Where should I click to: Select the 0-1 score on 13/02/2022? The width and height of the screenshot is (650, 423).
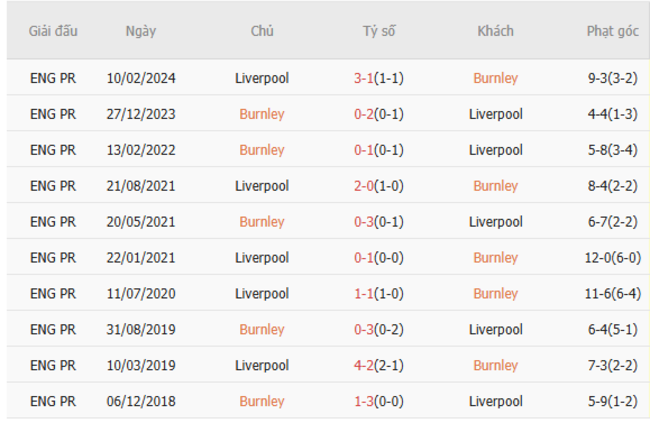click(366, 150)
